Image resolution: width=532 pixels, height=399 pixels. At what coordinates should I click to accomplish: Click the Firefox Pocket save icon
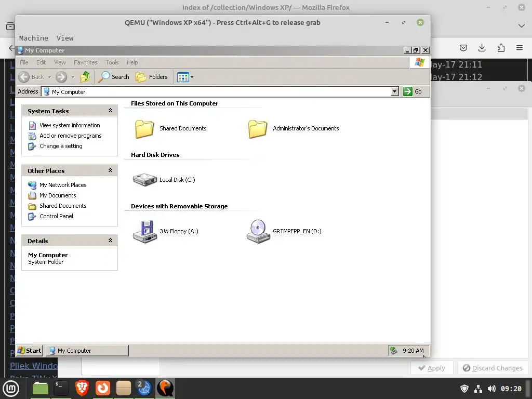click(x=463, y=48)
